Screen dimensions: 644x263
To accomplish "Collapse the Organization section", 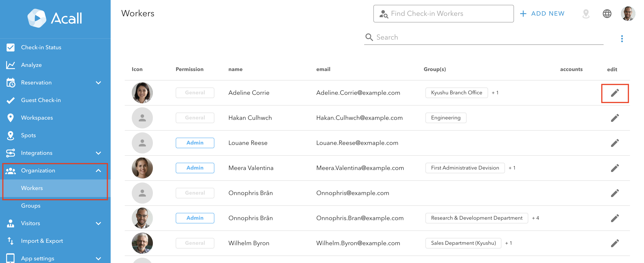I will (98, 171).
